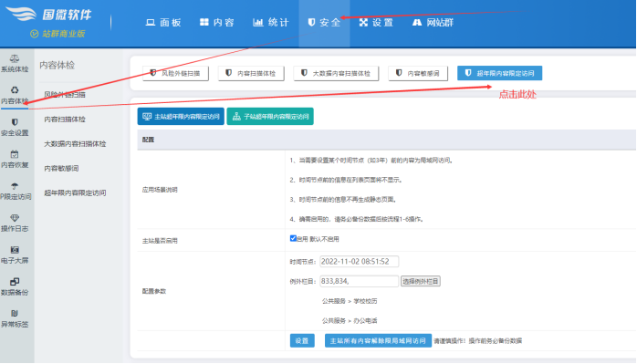Open 大数据内容扫描体检 in the side list
The image size is (637, 364).
point(75,144)
